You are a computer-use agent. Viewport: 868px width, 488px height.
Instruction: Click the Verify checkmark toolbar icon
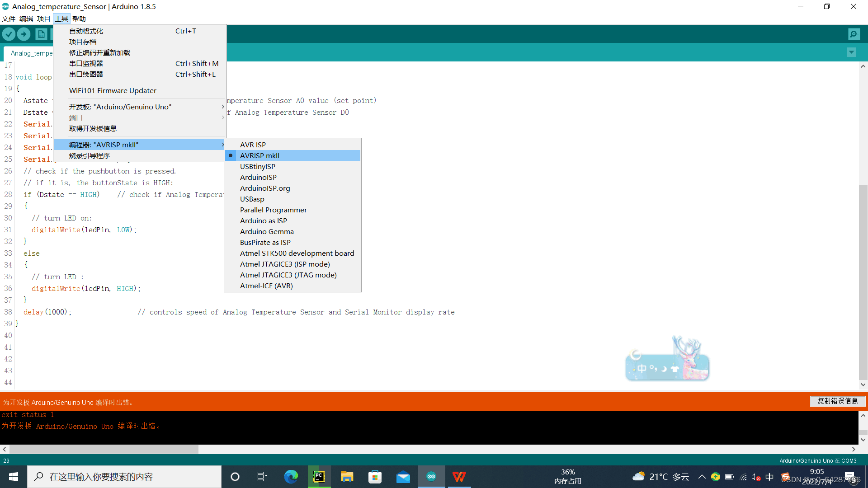click(9, 34)
